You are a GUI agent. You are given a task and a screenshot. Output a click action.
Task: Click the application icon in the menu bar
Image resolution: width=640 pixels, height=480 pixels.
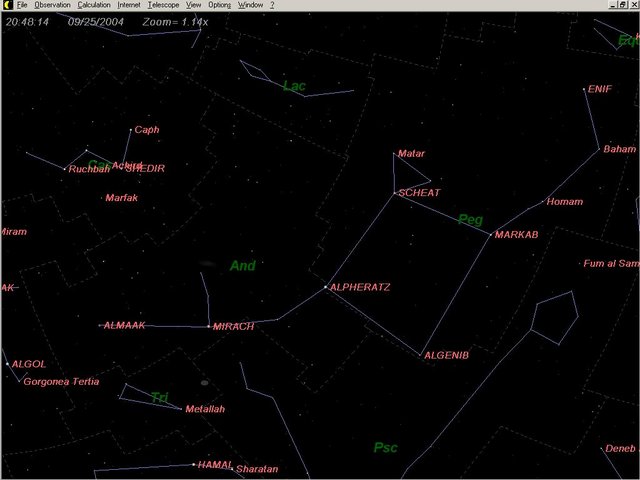click(x=6, y=5)
